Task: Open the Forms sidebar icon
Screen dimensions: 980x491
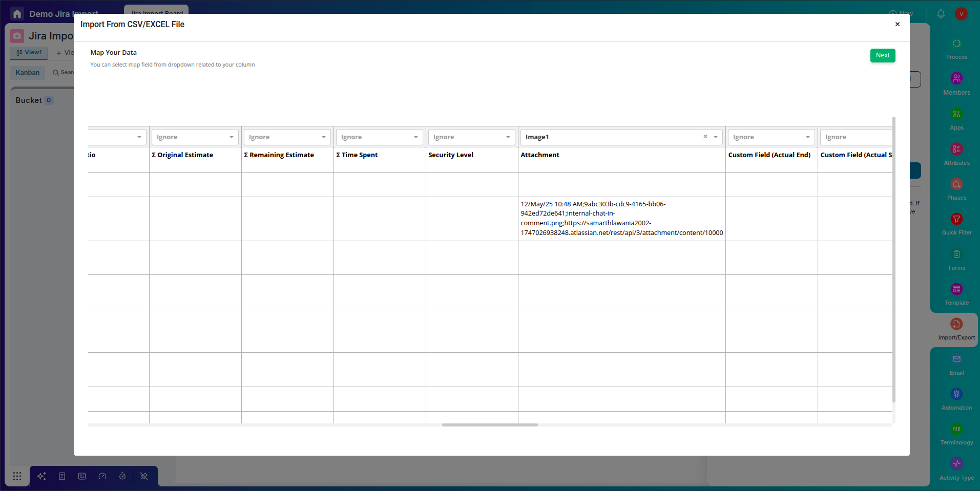Action: point(956,254)
